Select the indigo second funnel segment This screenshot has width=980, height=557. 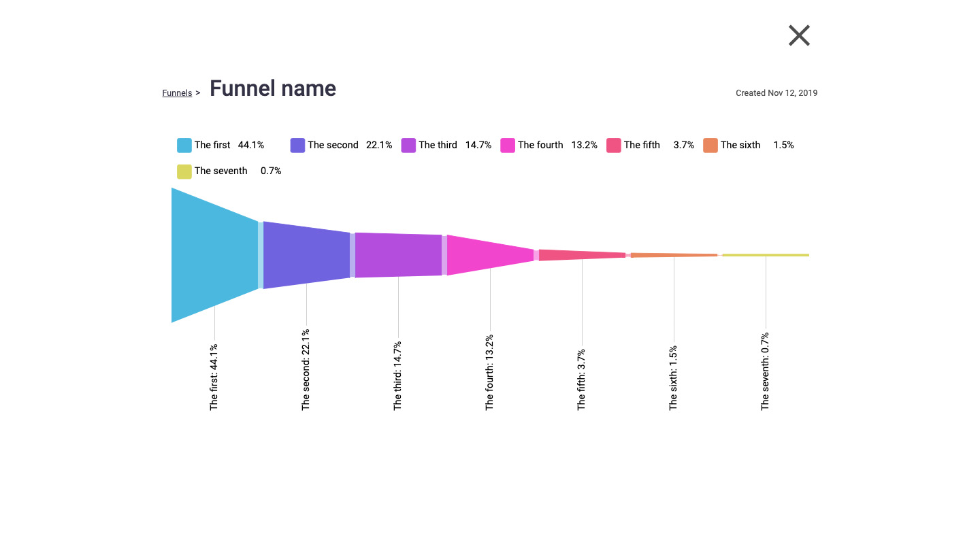tap(306, 255)
